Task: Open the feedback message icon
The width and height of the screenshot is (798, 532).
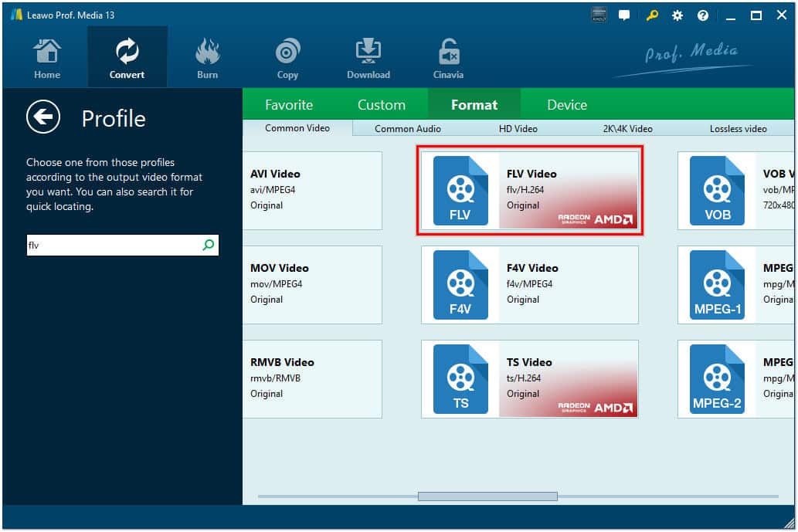Action: coord(623,15)
